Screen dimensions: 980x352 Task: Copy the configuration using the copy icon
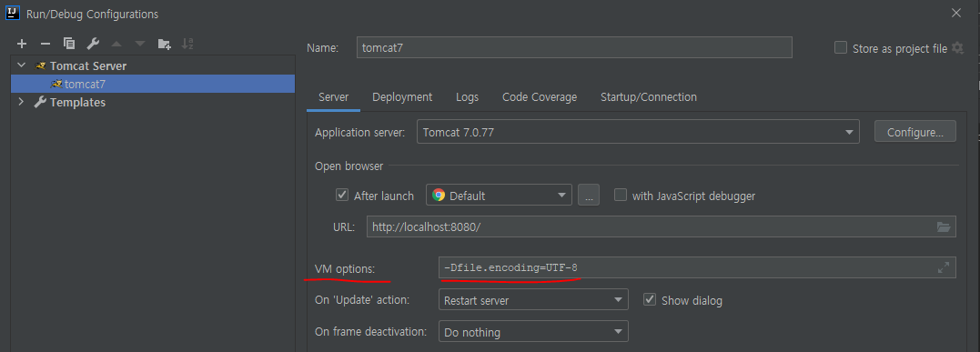[x=69, y=44]
